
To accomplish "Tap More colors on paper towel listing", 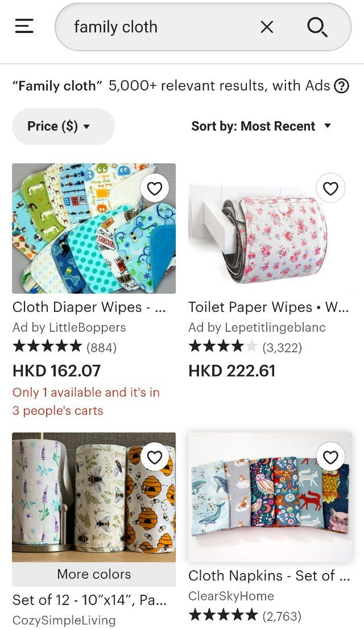I will click(x=94, y=574).
